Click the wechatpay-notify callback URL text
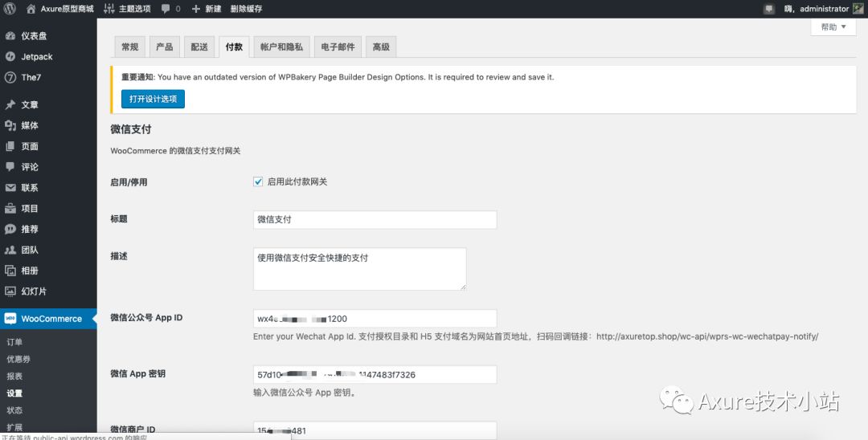 [x=707, y=336]
